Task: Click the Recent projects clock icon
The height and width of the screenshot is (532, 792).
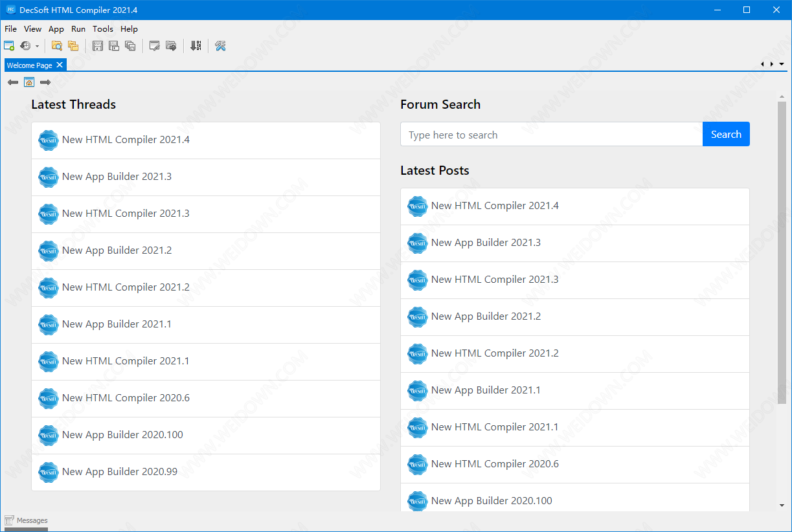Action: pyautogui.click(x=25, y=46)
